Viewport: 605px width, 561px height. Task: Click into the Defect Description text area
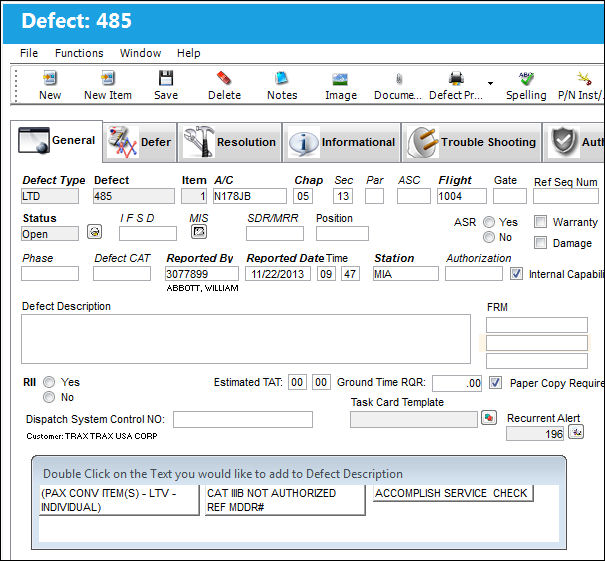(x=246, y=339)
